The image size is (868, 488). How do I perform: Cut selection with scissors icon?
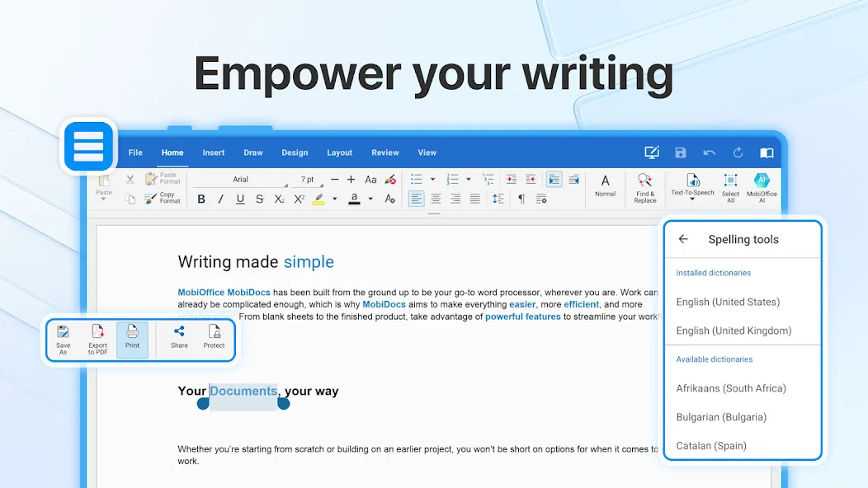130,179
